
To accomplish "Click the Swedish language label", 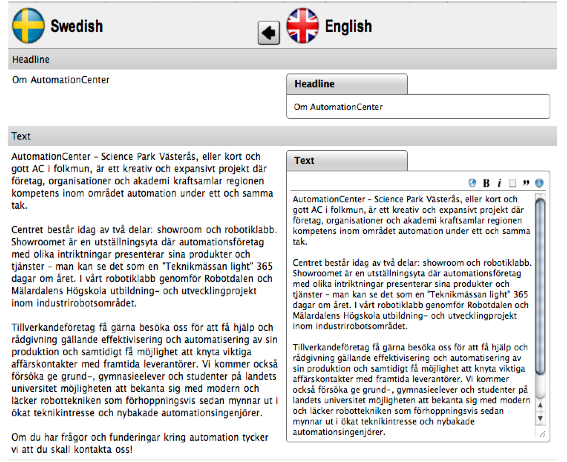I will pos(77,26).
